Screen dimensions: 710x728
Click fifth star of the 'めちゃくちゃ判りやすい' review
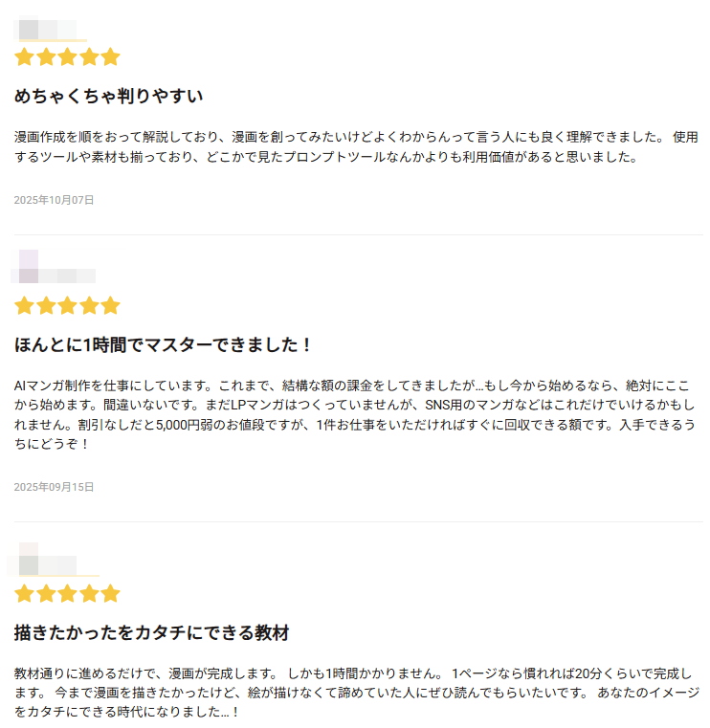110,57
